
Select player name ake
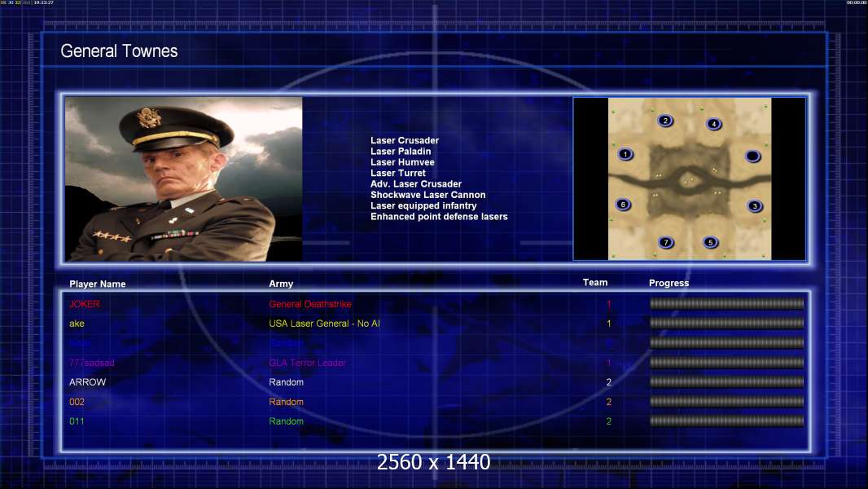[77, 324]
